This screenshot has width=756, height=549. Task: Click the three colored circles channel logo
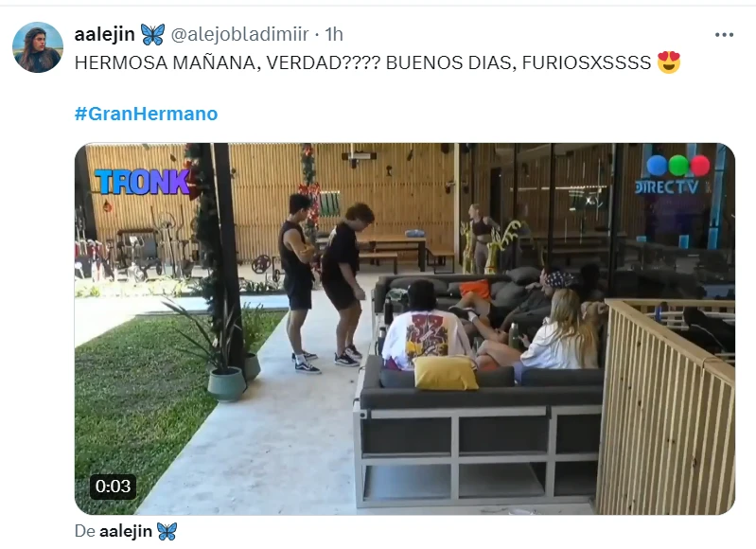pos(677,166)
